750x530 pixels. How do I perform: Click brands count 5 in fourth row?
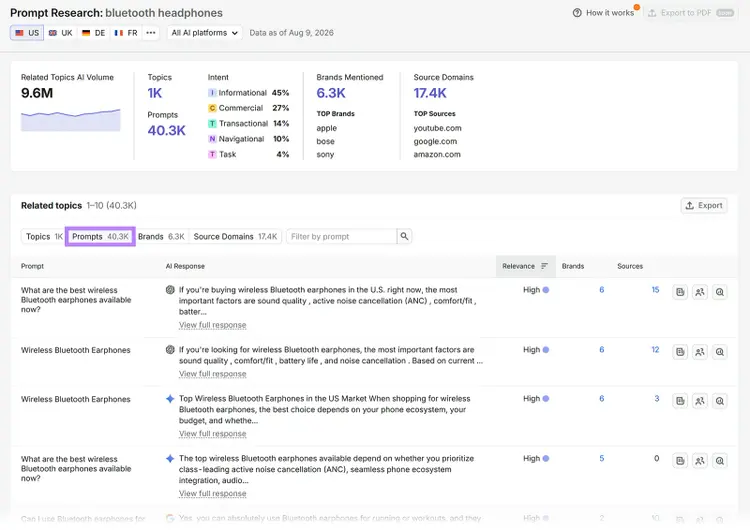pos(602,458)
